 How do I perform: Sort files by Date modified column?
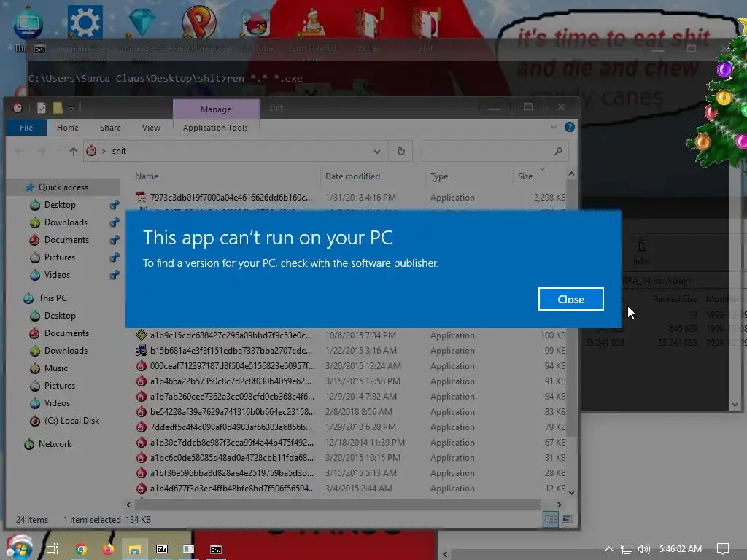352,176
